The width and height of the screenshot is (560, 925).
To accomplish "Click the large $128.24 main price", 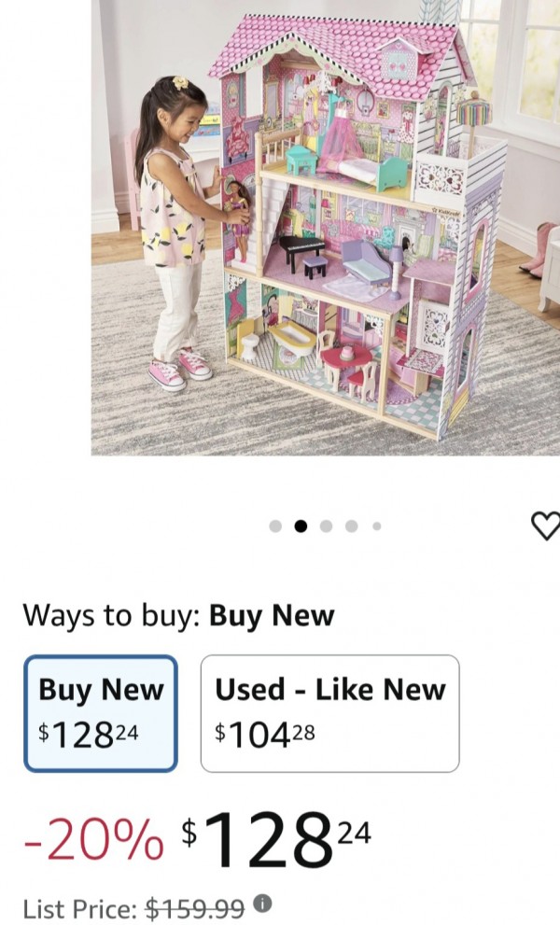I will click(276, 837).
